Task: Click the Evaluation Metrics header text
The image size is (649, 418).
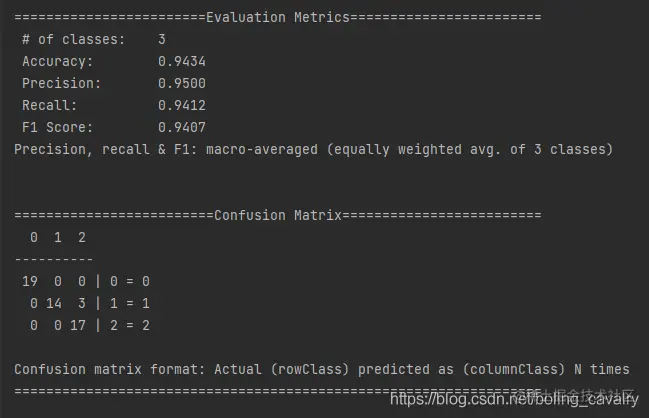Action: tap(278, 17)
